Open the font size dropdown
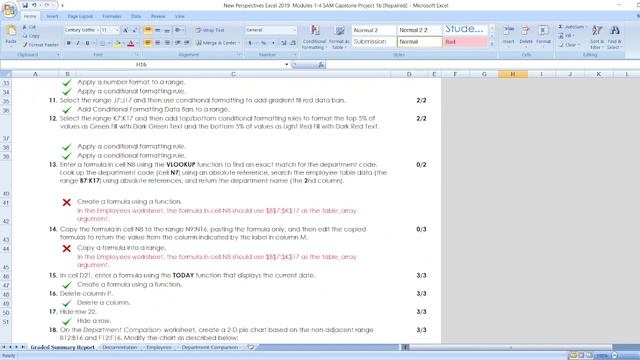640x360 pixels. (117, 30)
